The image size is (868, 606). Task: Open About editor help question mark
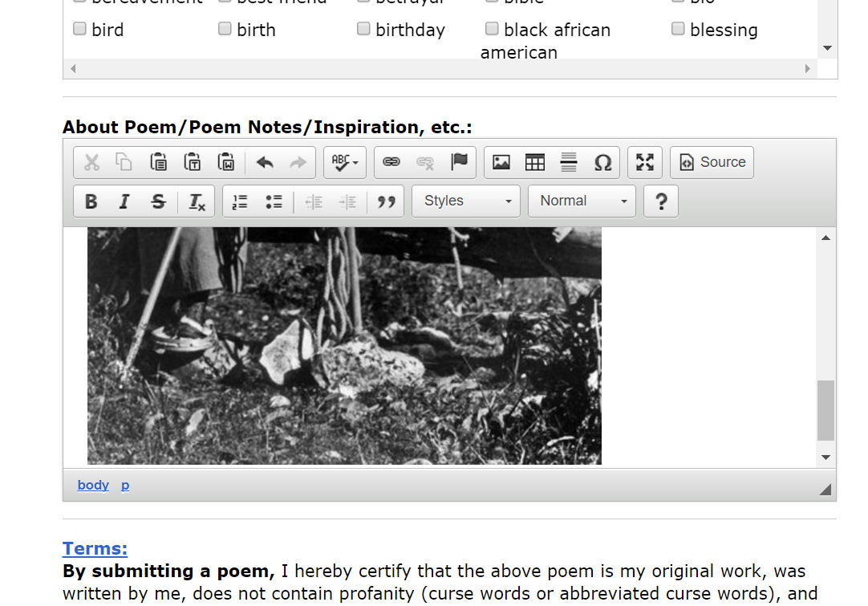(661, 201)
